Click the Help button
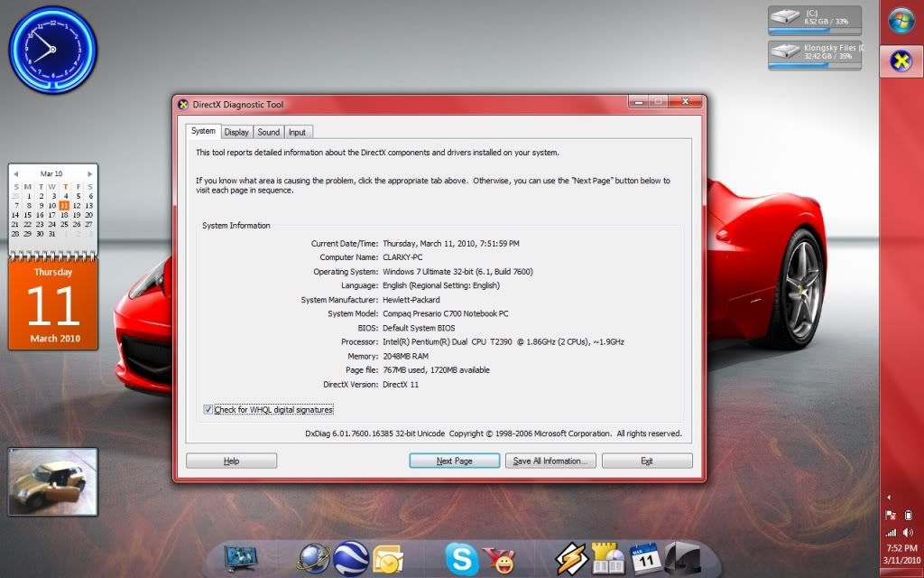 coord(232,461)
